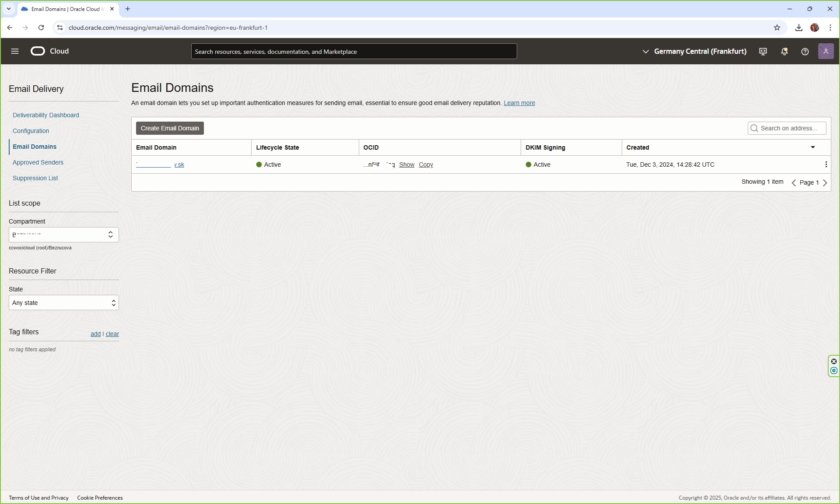Click the Showing 1 item text
Screen dimensions: 840x504
click(762, 182)
